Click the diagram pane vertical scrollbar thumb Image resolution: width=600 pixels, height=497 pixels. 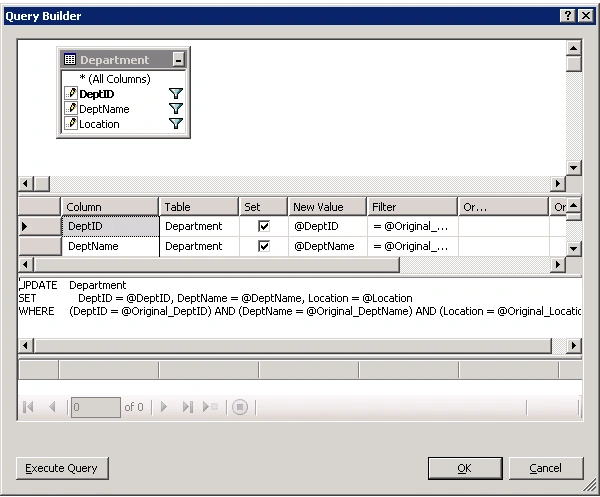coord(574,64)
